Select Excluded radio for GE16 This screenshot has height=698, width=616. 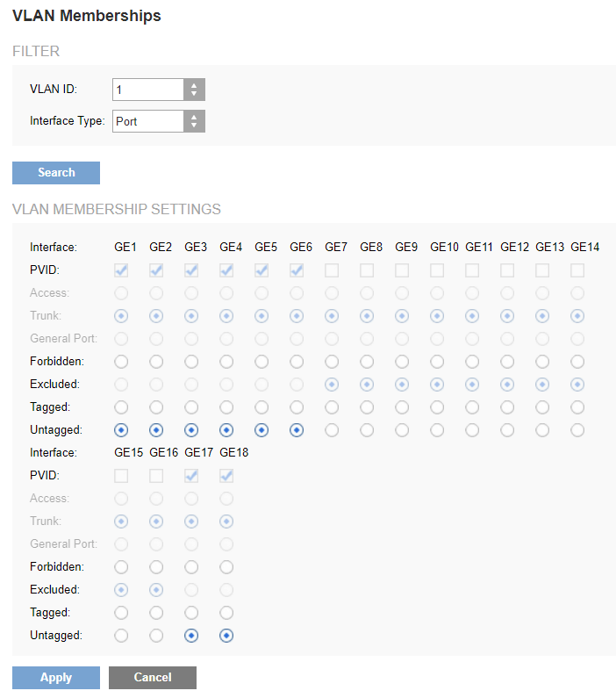click(156, 590)
